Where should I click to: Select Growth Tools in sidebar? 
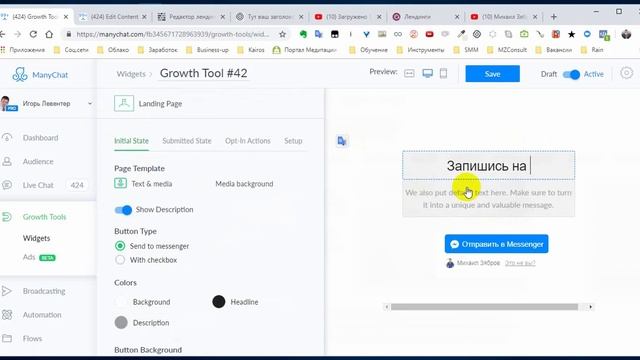44,217
